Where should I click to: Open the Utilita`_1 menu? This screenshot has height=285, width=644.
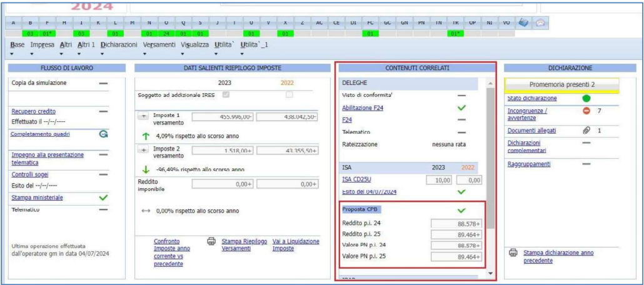tap(254, 44)
